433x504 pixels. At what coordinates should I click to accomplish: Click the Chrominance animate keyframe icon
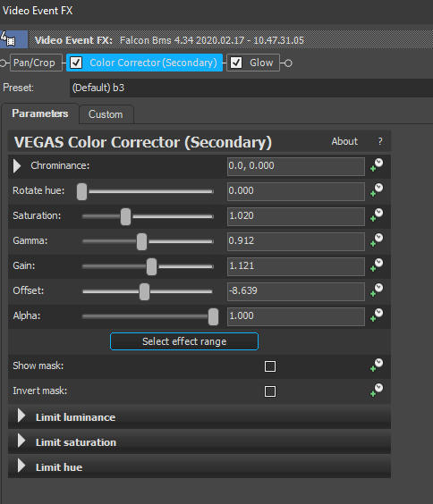(x=377, y=165)
